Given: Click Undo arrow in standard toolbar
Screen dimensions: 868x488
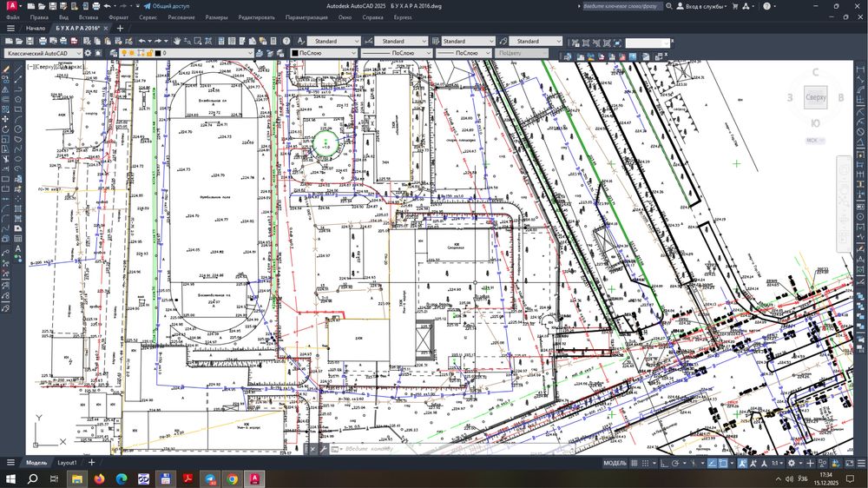Looking at the screenshot, I should [x=142, y=41].
